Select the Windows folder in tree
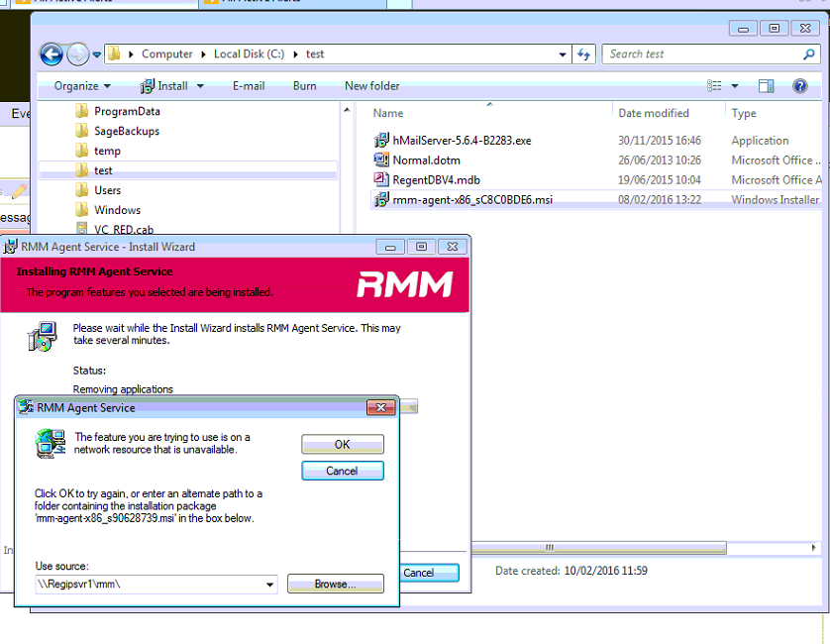 tap(117, 210)
